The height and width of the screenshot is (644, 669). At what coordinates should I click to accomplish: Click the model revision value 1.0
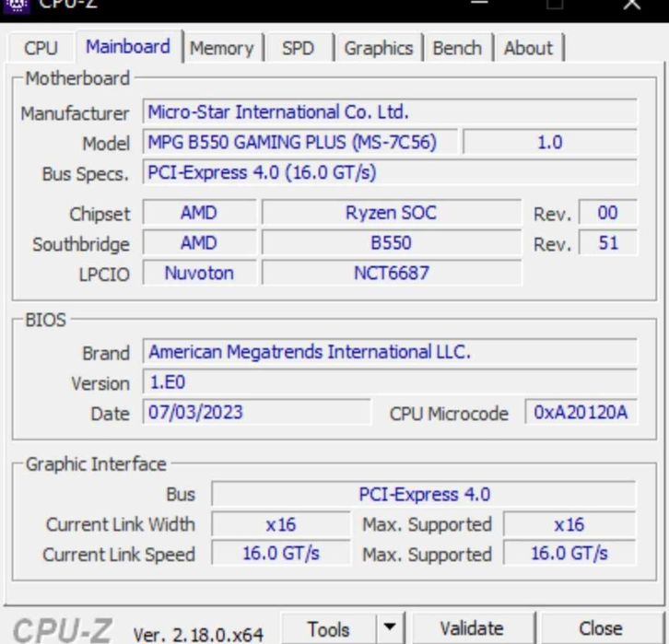coord(550,142)
